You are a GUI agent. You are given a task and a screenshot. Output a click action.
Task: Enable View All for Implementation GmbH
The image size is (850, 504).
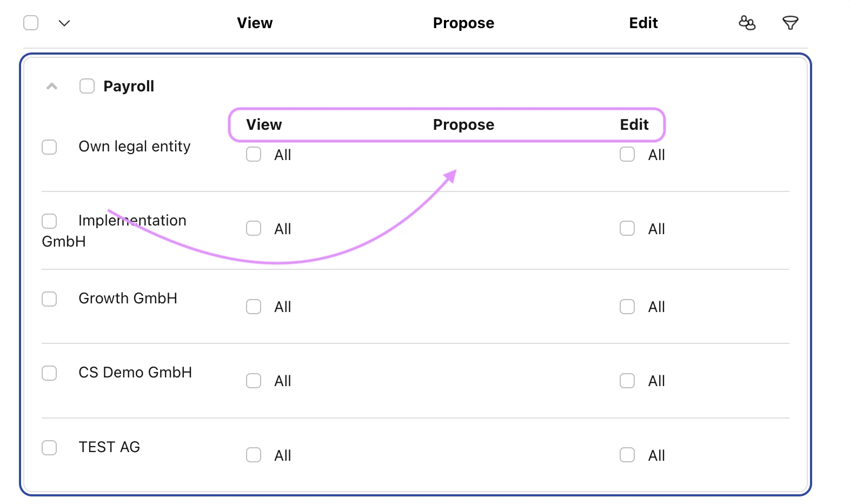[254, 228]
